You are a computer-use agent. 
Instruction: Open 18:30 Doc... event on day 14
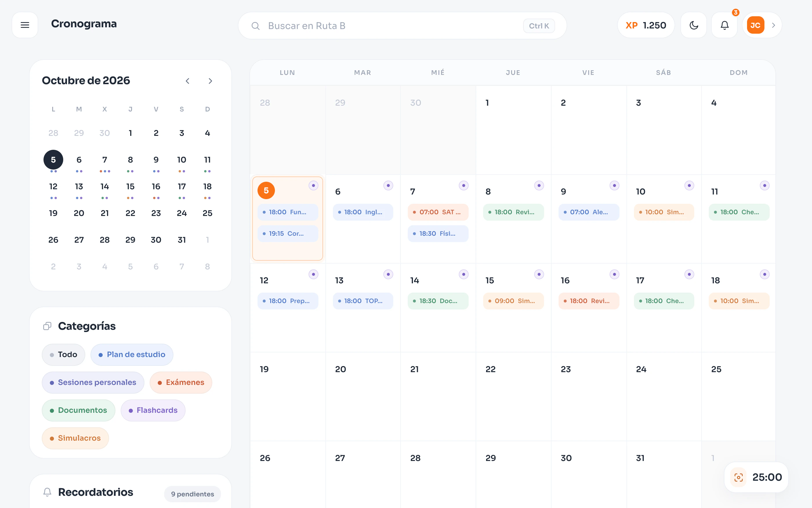coord(438,301)
